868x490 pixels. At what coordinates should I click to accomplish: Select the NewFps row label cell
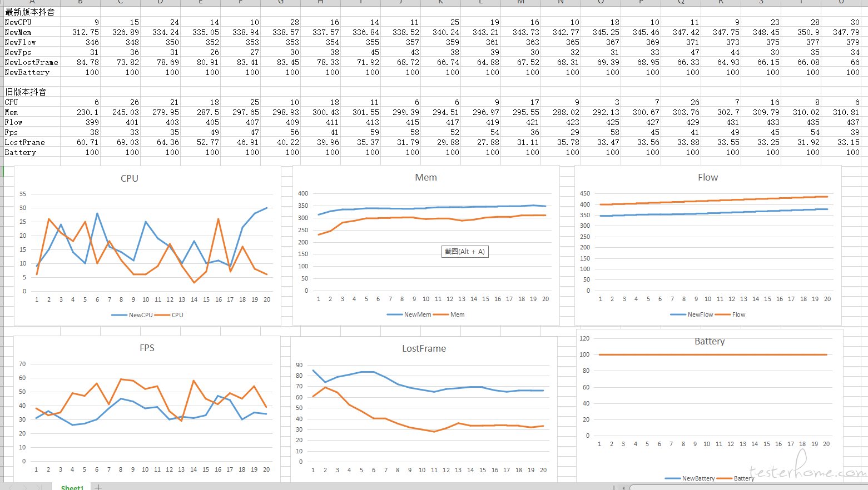point(32,52)
